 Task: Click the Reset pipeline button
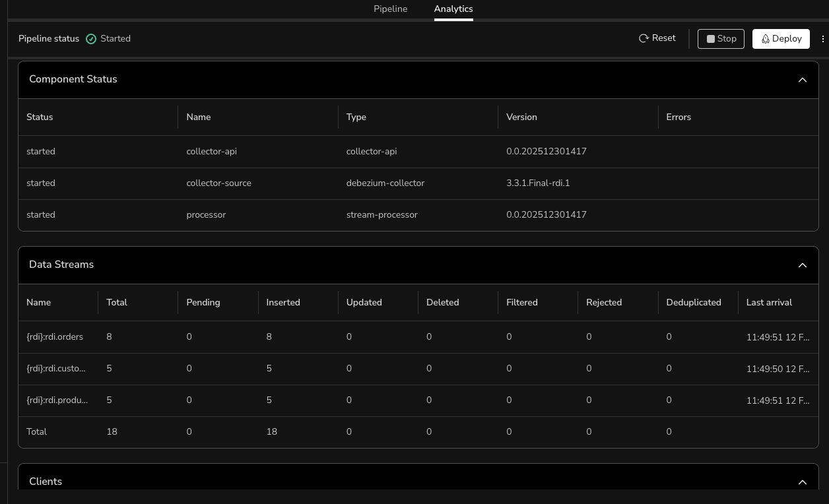[x=657, y=38]
